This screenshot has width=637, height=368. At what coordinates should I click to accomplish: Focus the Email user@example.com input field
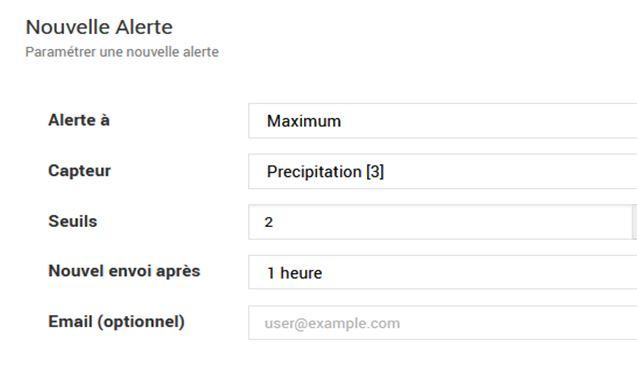(x=443, y=323)
